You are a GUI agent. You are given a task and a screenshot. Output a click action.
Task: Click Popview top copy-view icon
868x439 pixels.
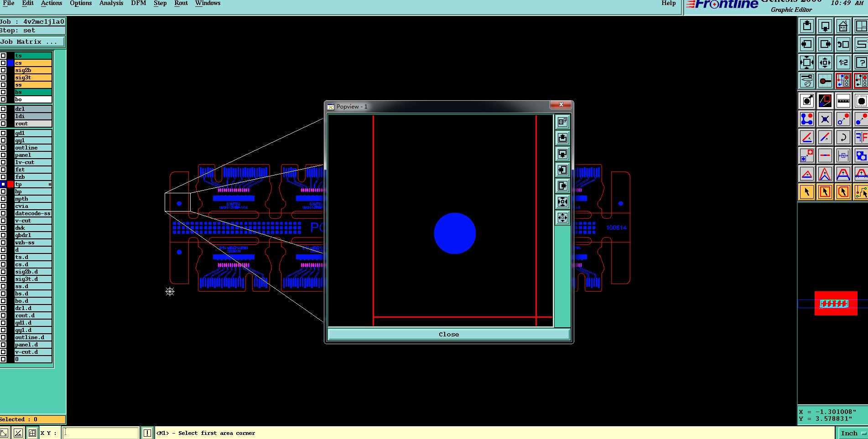562,122
